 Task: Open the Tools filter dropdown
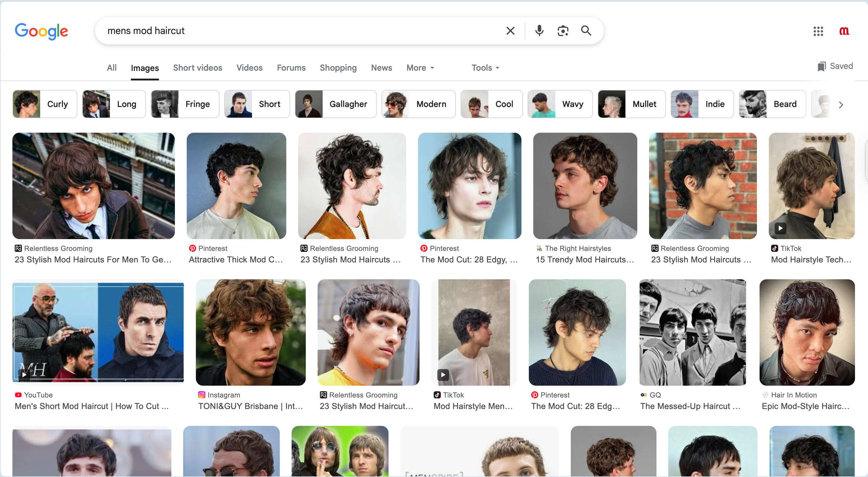485,68
